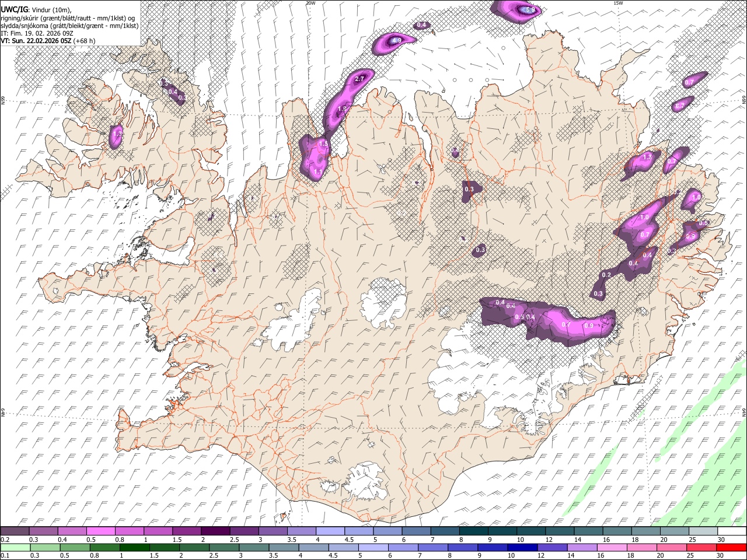The image size is (747, 560).
Task: Select upper legend bright pink swatch at 0.5
Action: click(101, 531)
